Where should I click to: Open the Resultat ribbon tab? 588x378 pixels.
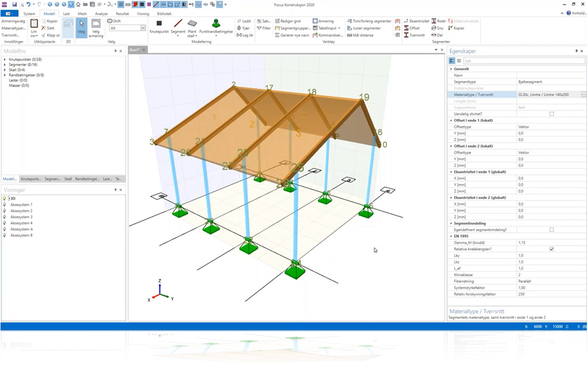(x=122, y=14)
